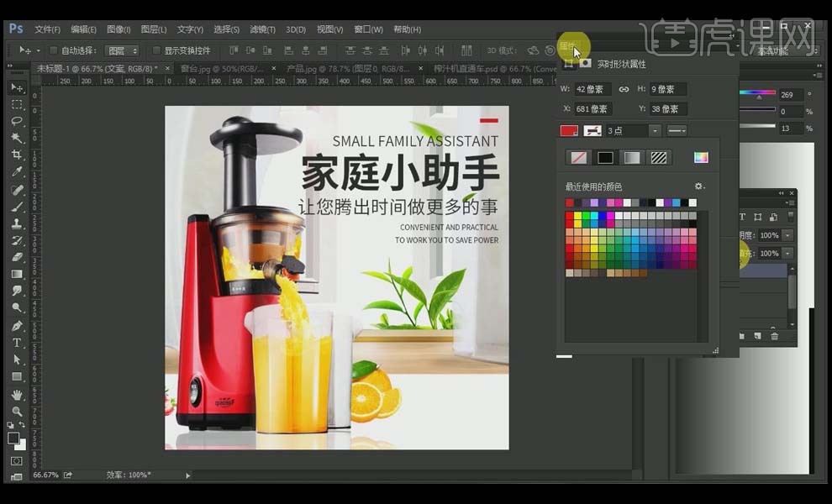Open the 图层 auto-select dropdown
Viewport: 832px width, 504px height.
[123, 50]
